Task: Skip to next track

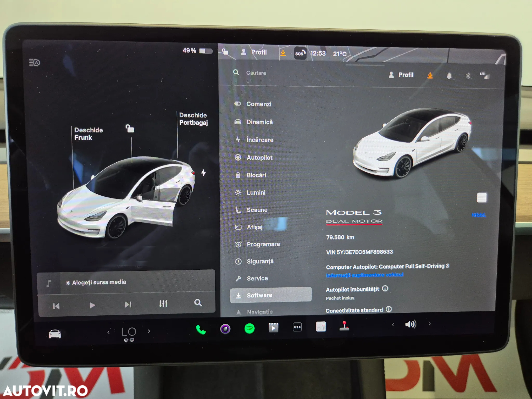Action: pyautogui.click(x=128, y=304)
